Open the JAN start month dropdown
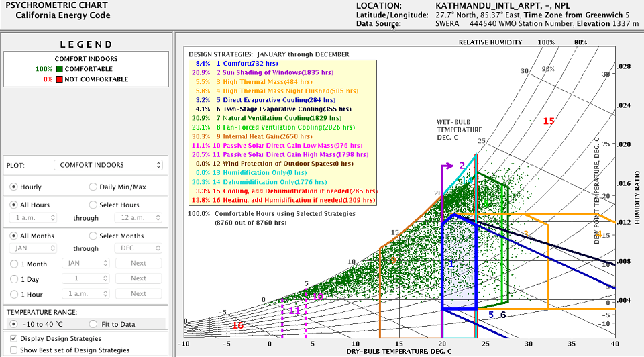Viewport: 644px width, 357px height. (x=33, y=248)
